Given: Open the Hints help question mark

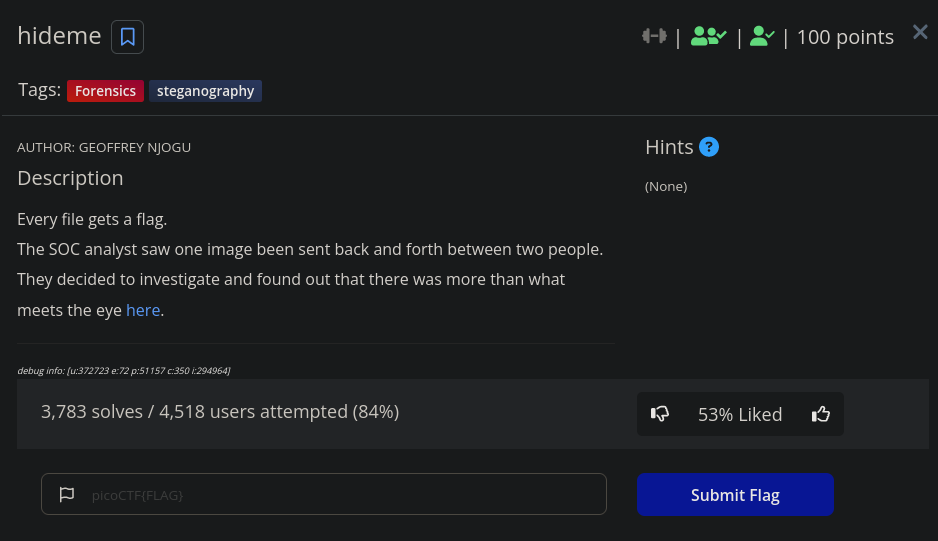Looking at the screenshot, I should (709, 147).
